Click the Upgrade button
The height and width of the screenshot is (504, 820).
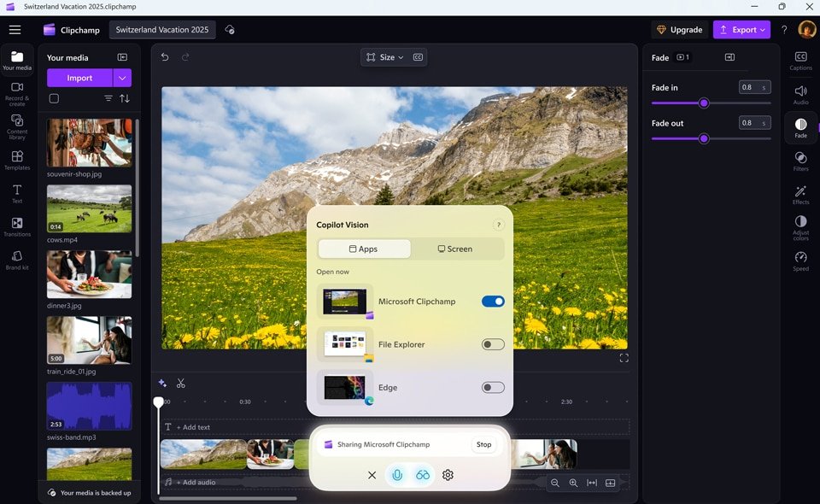(x=680, y=30)
